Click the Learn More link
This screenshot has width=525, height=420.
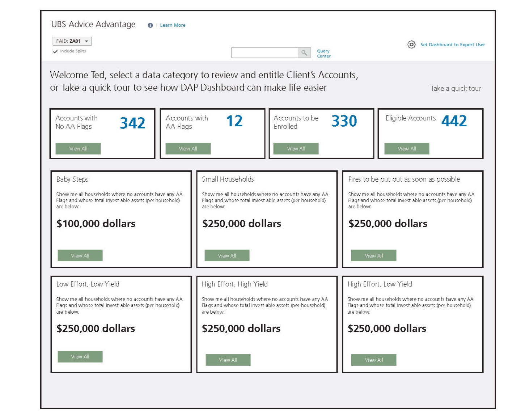[x=173, y=25]
